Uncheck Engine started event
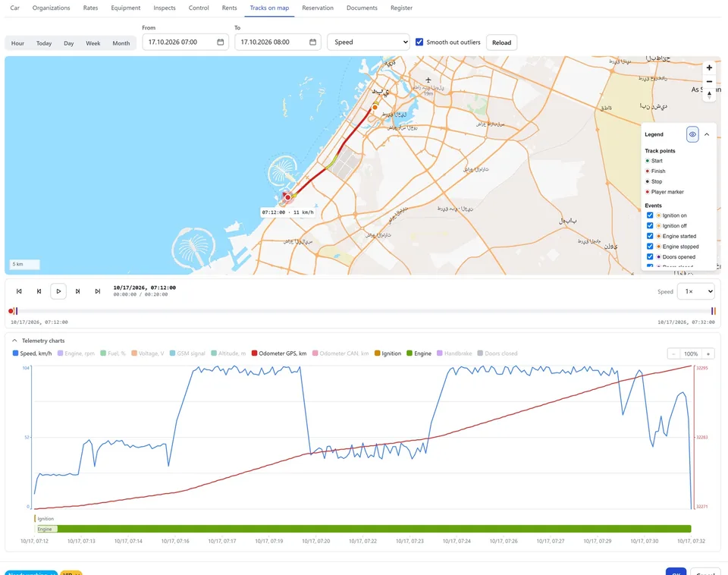The image size is (728, 575). coord(650,236)
